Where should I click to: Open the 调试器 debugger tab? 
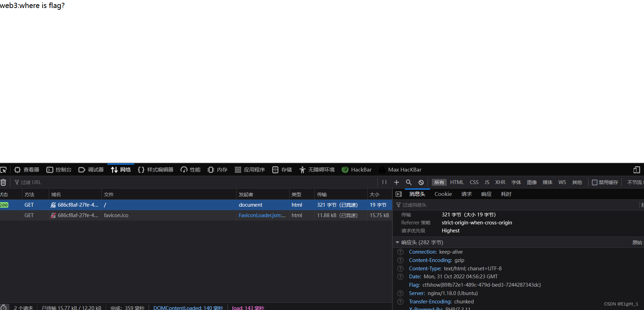(91, 170)
